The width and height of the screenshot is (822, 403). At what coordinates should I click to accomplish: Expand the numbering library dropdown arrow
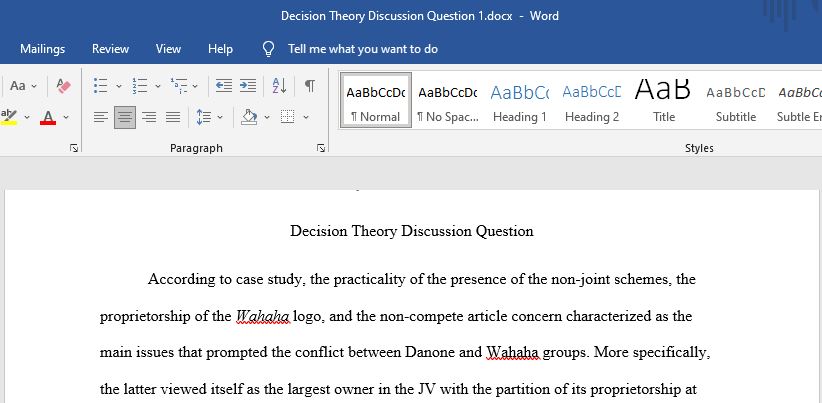click(x=157, y=86)
